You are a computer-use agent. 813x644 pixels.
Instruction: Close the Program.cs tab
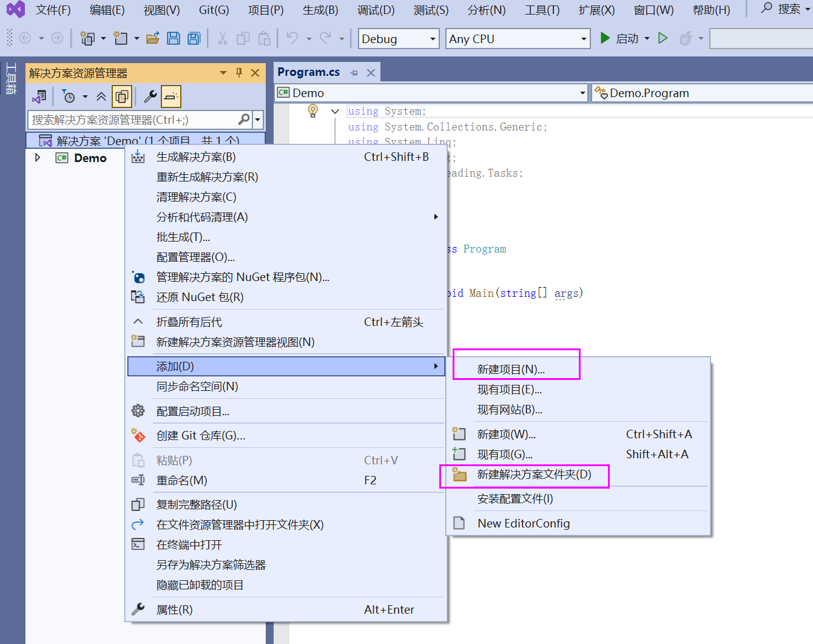pos(371,73)
